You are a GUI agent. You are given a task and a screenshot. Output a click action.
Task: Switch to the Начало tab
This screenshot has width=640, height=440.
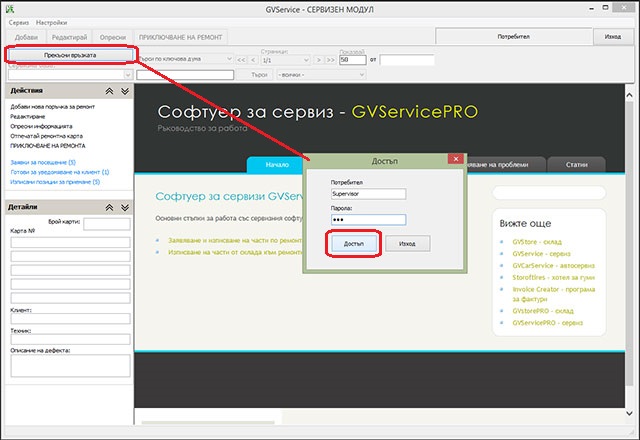(x=277, y=165)
